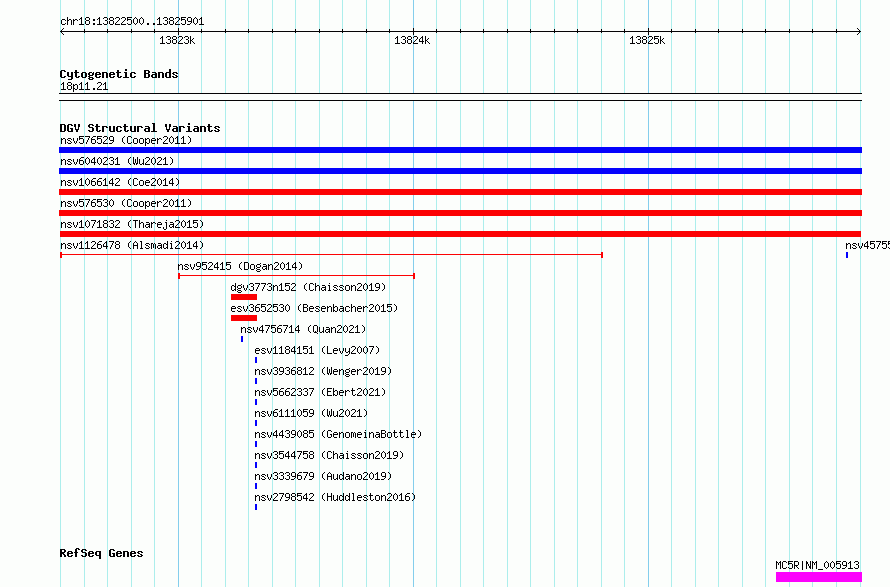890x587 pixels.
Task: Click the 13824k ruler position label
Action: tap(412, 40)
